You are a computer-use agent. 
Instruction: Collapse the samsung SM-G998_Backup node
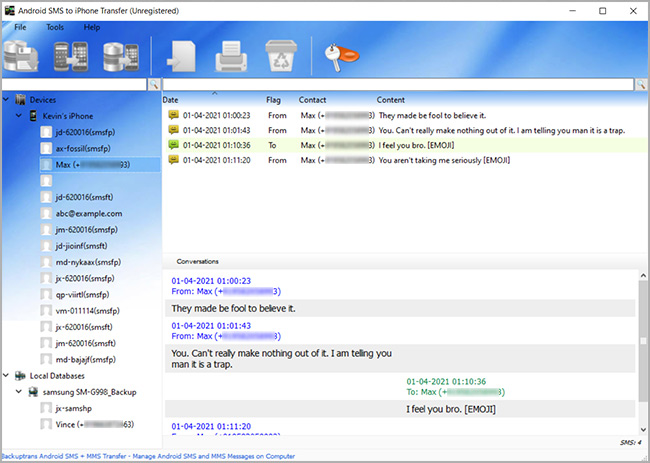tap(18, 391)
